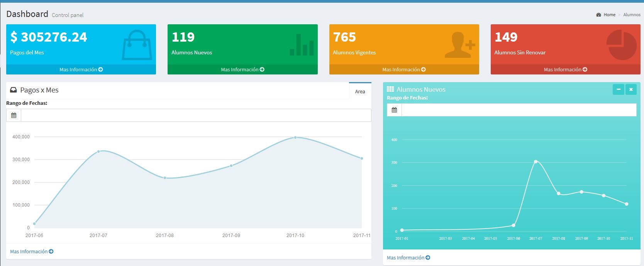Click the 2017-03 axis label on Alumnos chart
The image size is (644, 266).
[446, 239]
